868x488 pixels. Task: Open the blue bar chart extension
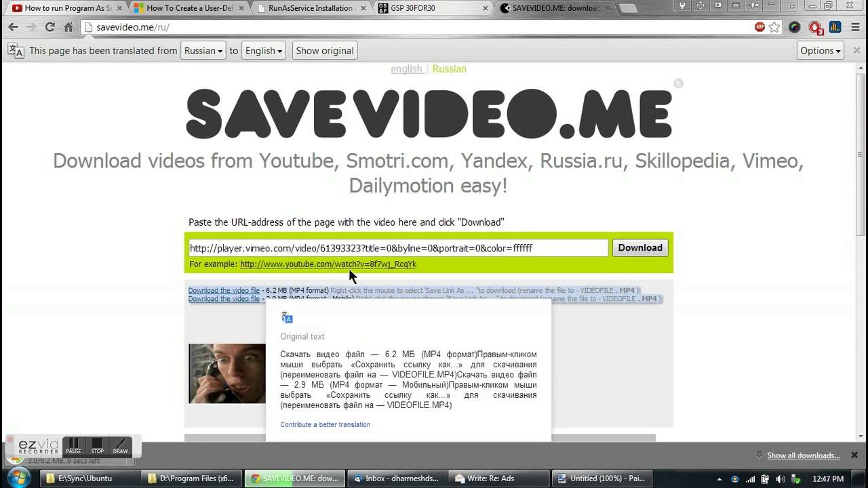coord(835,27)
